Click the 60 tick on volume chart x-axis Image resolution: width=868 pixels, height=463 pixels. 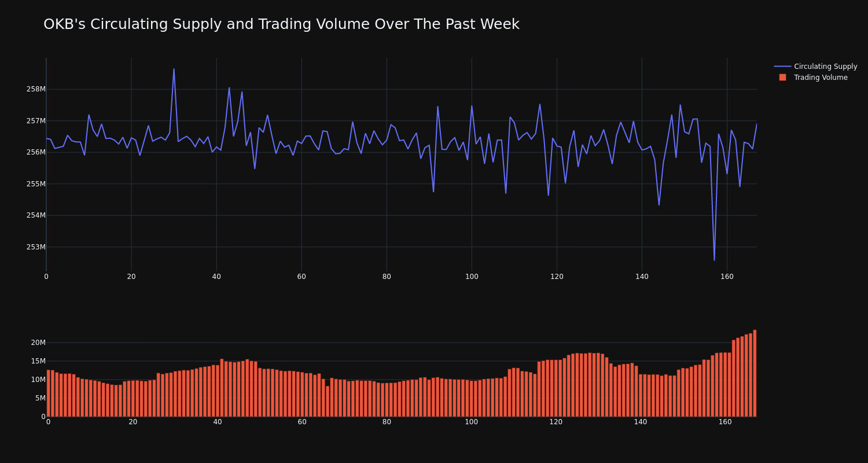click(302, 422)
